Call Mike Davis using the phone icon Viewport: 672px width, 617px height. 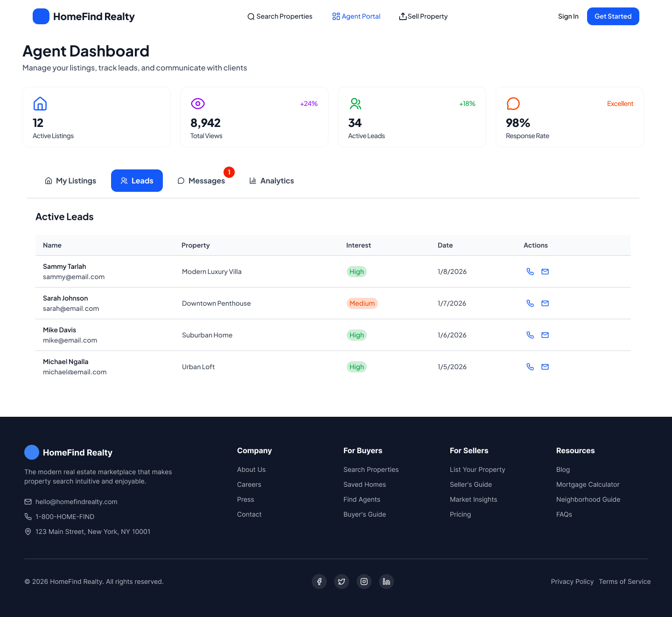(x=530, y=335)
